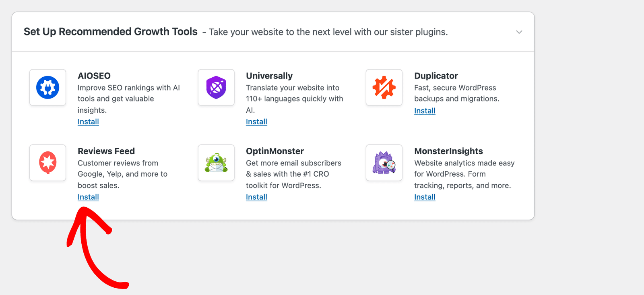Click the "Duplicator" plugin title

pyautogui.click(x=436, y=76)
